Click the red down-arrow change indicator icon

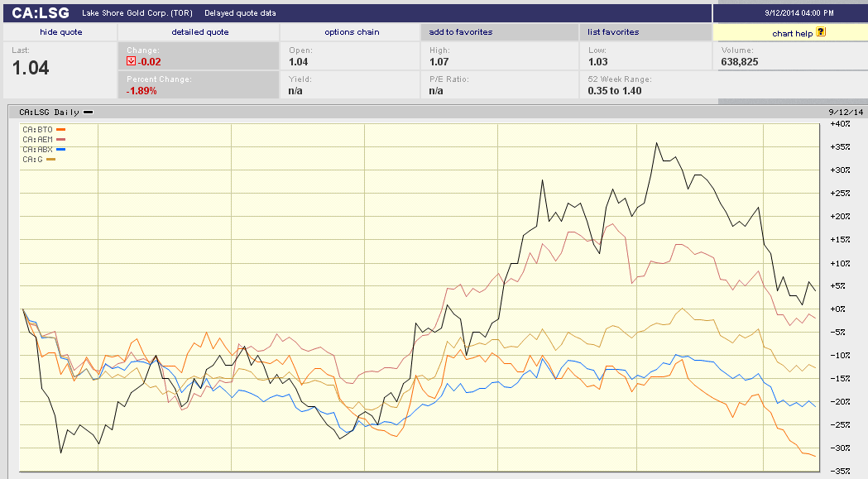[132, 61]
